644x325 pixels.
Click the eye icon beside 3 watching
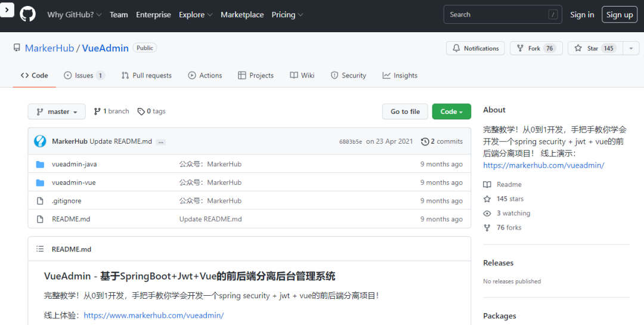pos(487,213)
